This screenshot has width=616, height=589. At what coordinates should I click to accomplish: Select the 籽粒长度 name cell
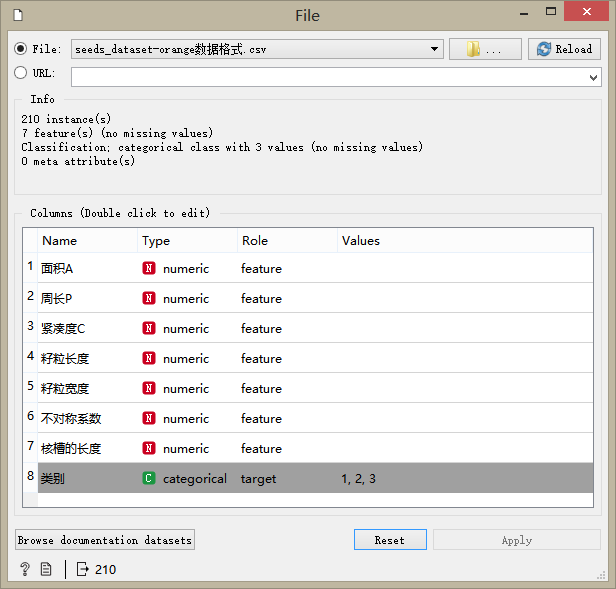88,358
